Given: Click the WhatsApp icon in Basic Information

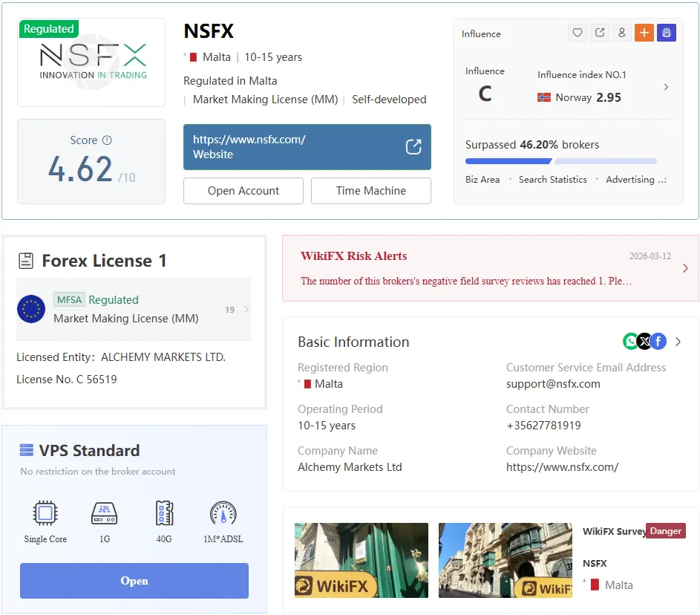Looking at the screenshot, I should pos(630,342).
